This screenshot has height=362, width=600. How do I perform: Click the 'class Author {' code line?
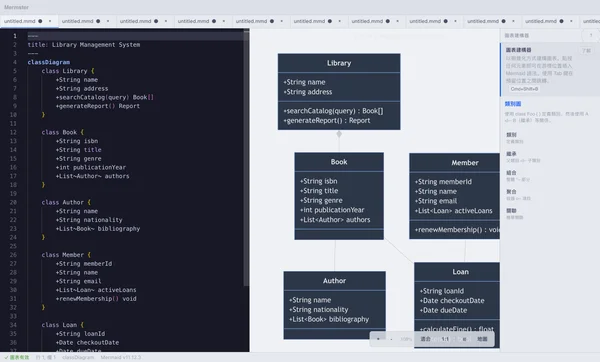click(x=66, y=202)
